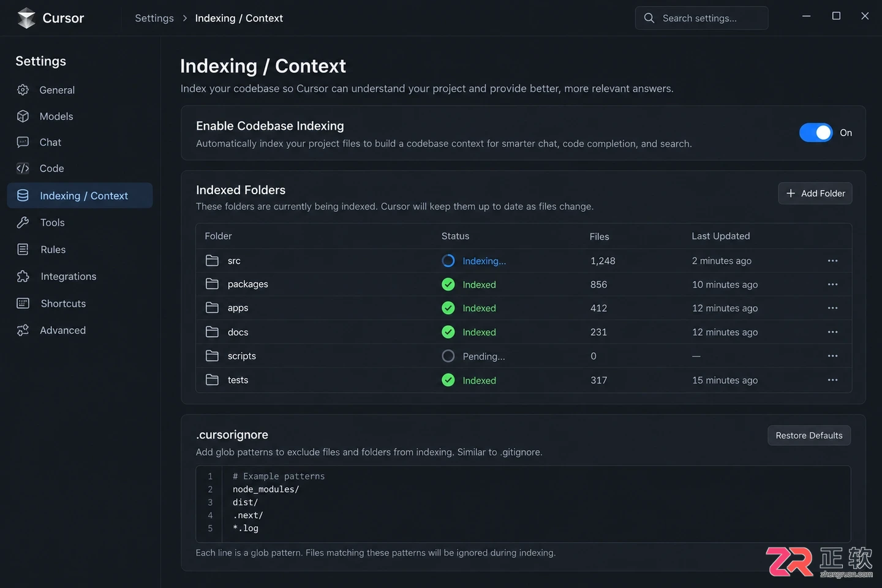The image size is (882, 588).
Task: Click the Status column header
Action: 455,236
